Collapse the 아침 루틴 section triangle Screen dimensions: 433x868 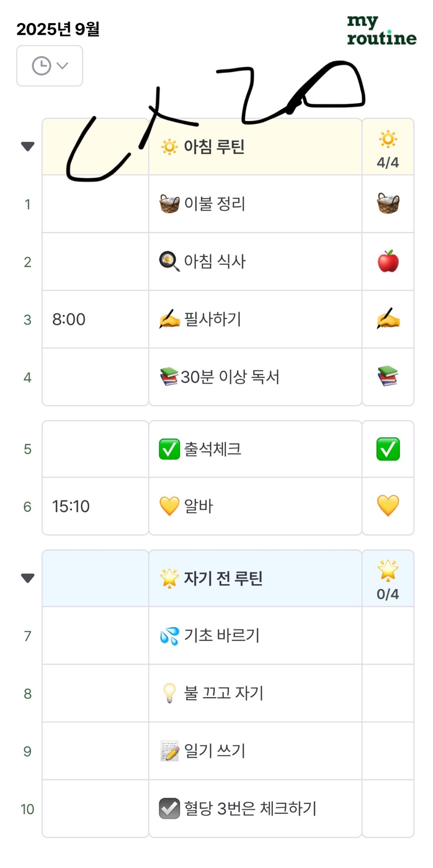[28, 146]
